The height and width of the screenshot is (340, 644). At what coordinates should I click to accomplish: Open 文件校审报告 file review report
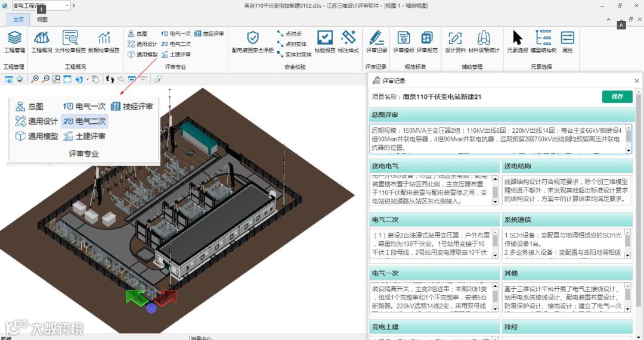tap(70, 42)
